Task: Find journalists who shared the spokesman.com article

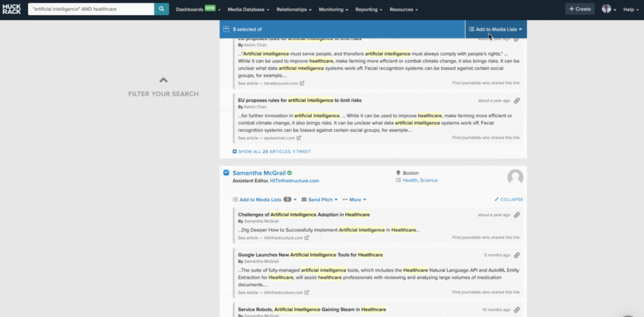Action: pos(486,138)
